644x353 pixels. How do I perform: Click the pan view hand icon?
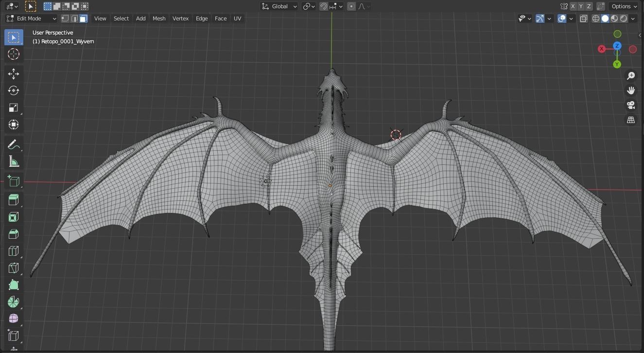631,90
